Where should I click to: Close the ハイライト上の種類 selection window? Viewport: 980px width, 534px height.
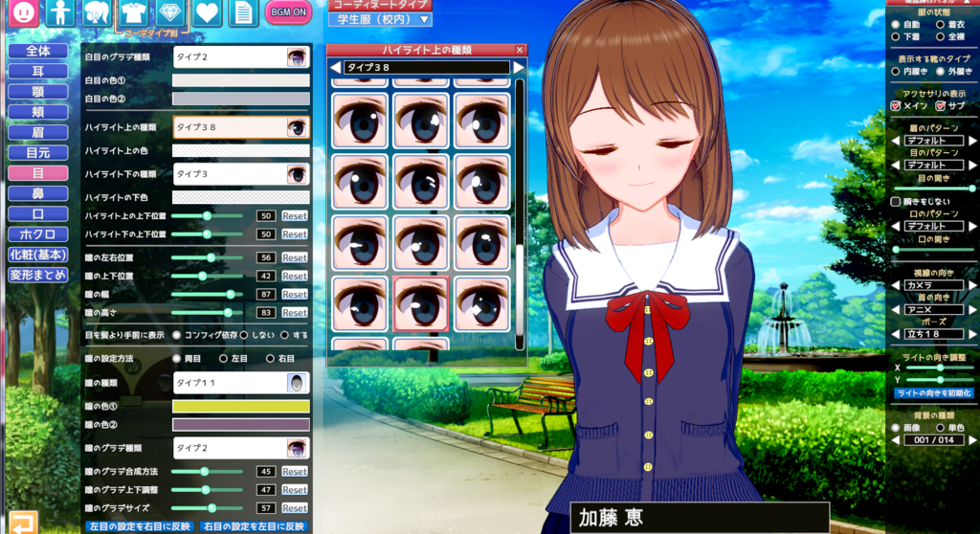click(x=520, y=50)
